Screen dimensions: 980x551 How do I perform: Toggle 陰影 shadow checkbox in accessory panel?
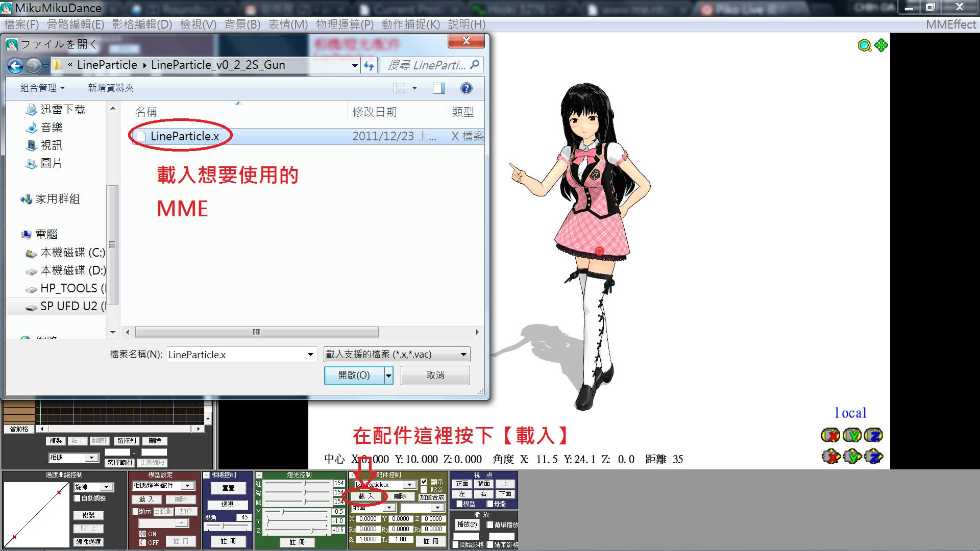pos(424,489)
